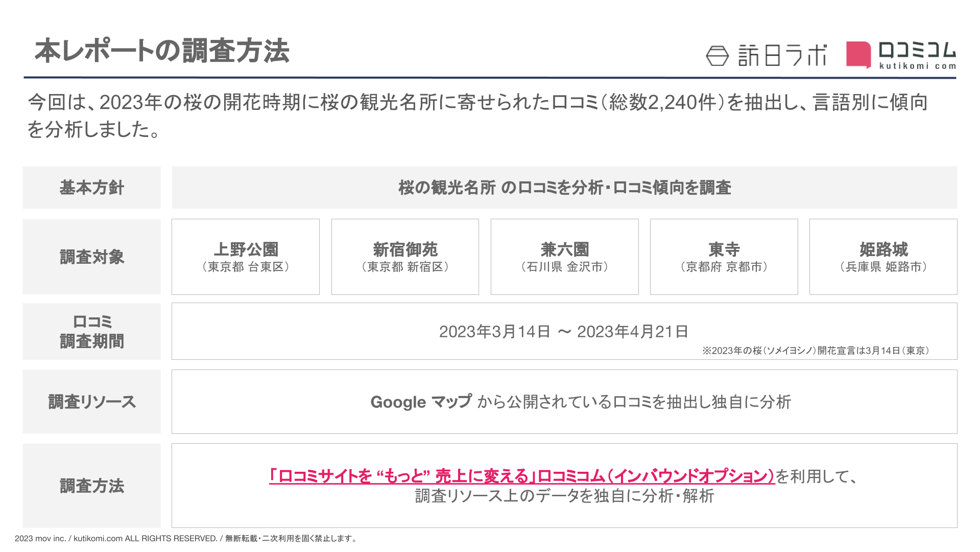
Task: Click the 調査リソース row label
Action: point(92,402)
